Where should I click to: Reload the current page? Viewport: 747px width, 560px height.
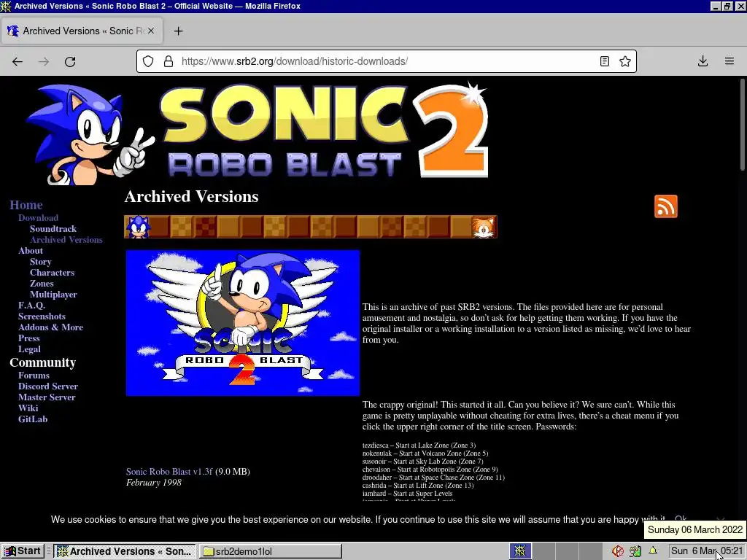click(x=70, y=61)
